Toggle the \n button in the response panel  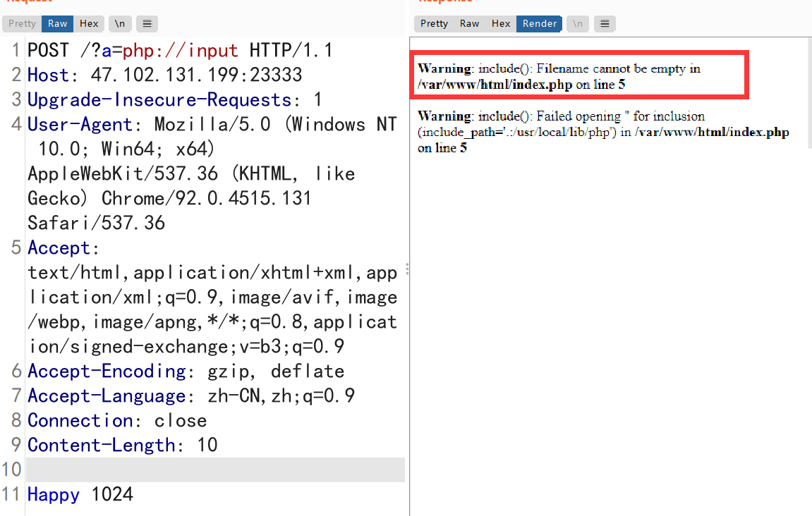pos(578,23)
